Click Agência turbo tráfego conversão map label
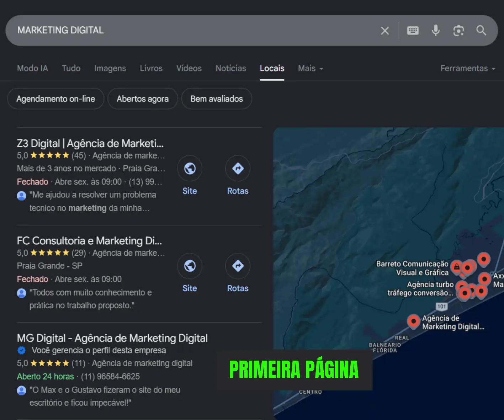The image size is (504, 420). [x=420, y=289]
